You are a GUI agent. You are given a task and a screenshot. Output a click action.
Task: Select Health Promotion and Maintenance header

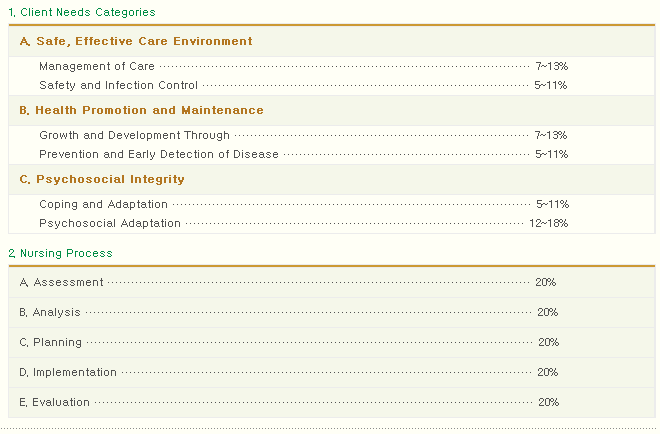pos(332,110)
